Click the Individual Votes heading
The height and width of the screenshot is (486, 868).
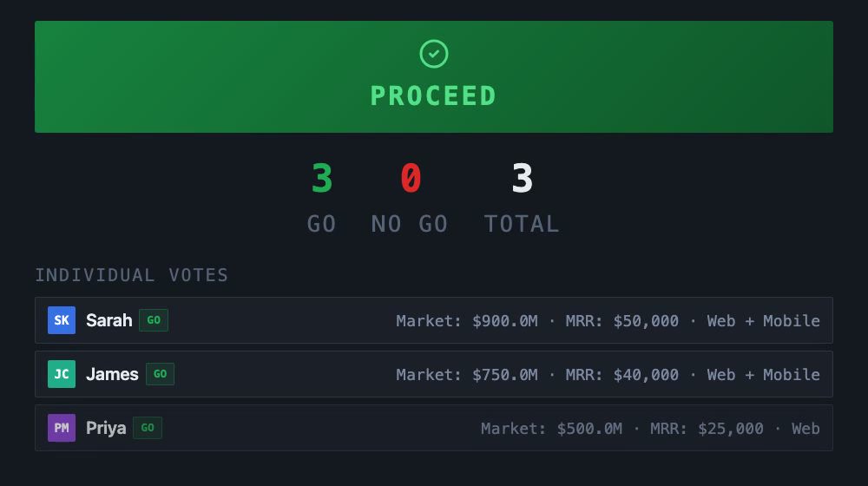(x=132, y=275)
